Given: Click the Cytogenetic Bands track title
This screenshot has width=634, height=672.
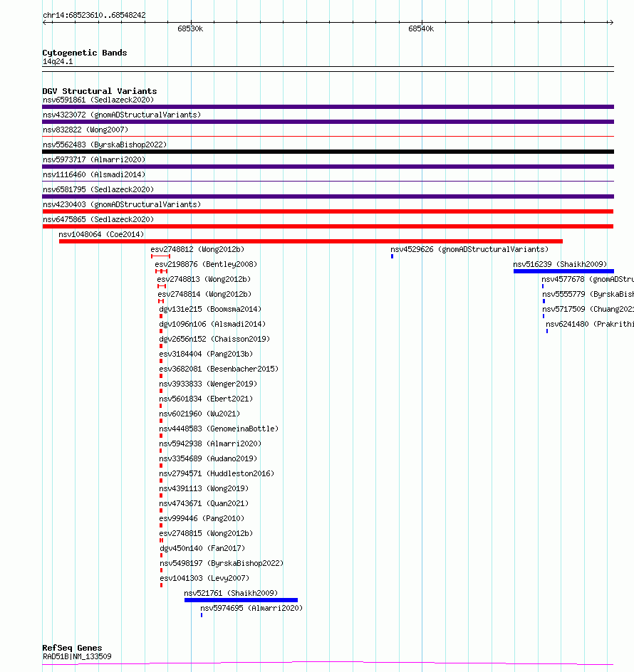Looking at the screenshot, I should click(85, 53).
